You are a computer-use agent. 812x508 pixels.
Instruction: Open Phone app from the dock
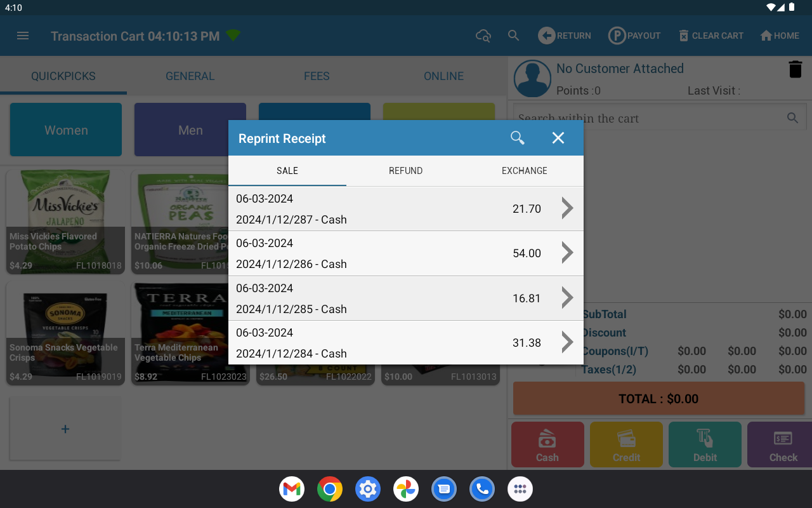(x=482, y=489)
